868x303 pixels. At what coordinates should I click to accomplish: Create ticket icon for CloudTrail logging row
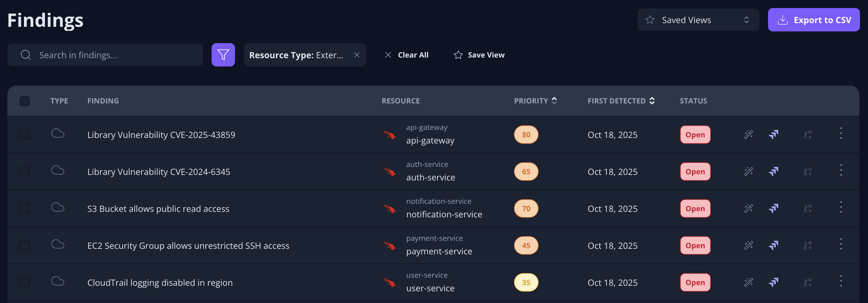click(773, 282)
